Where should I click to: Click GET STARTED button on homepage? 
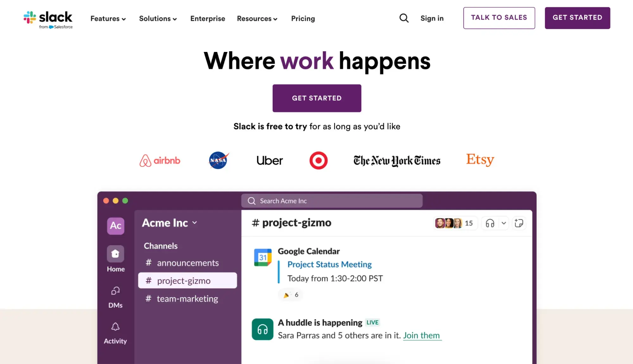(317, 98)
